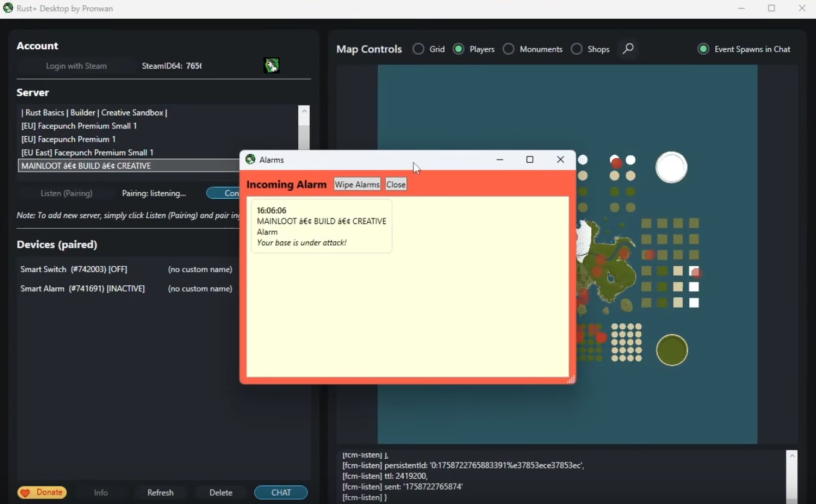Click the Rust+ app icon in title bar
The width and height of the screenshot is (816, 504).
8,8
